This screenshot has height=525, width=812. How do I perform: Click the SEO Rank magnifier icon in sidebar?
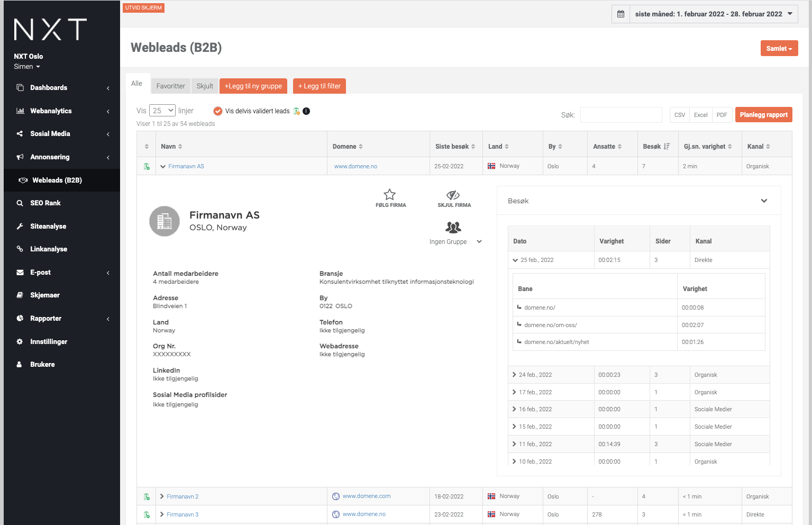[20, 203]
